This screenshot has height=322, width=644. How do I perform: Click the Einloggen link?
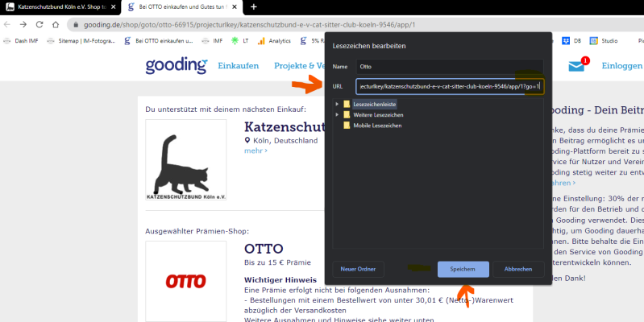tap(621, 66)
